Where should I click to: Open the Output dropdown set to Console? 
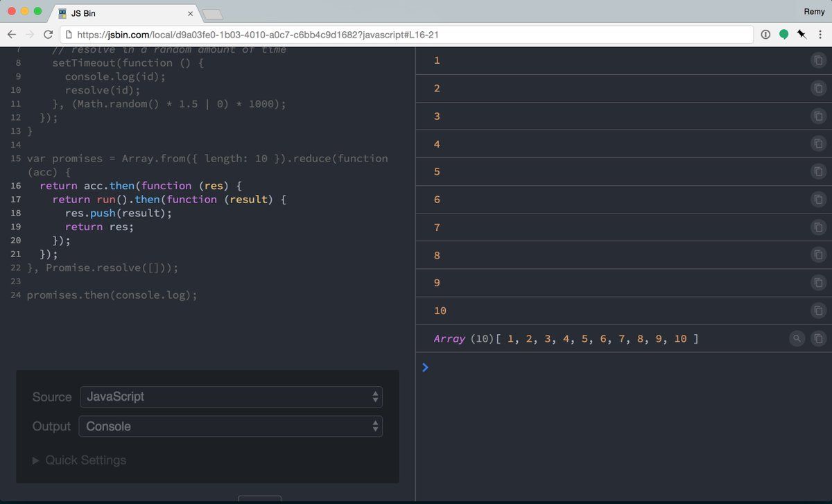pyautogui.click(x=231, y=426)
